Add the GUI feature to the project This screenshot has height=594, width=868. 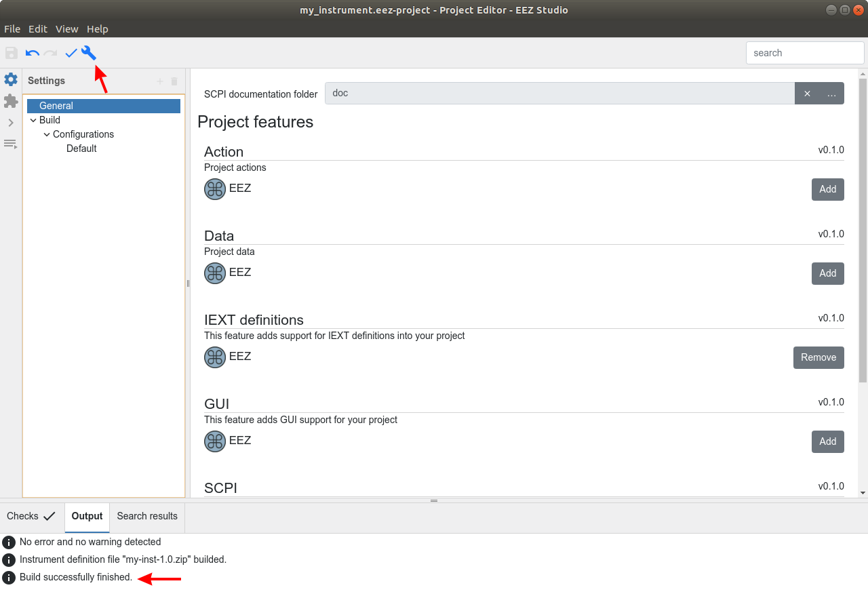(x=827, y=441)
